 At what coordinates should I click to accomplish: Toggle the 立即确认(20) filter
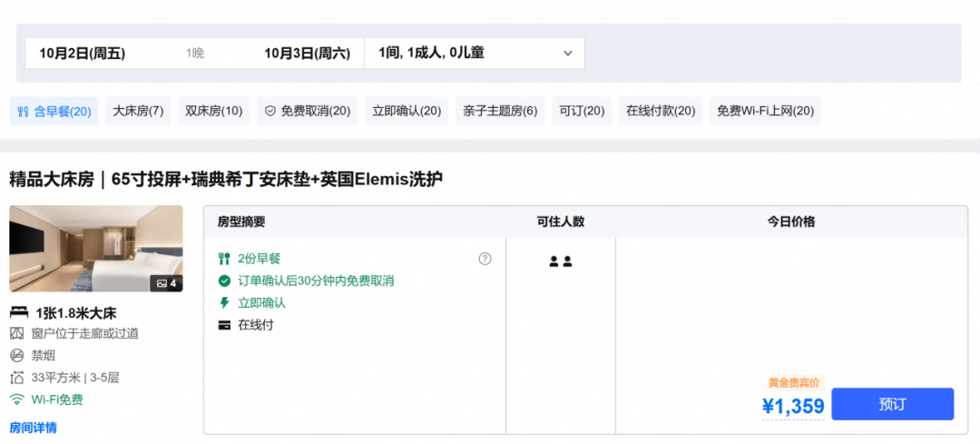407,112
